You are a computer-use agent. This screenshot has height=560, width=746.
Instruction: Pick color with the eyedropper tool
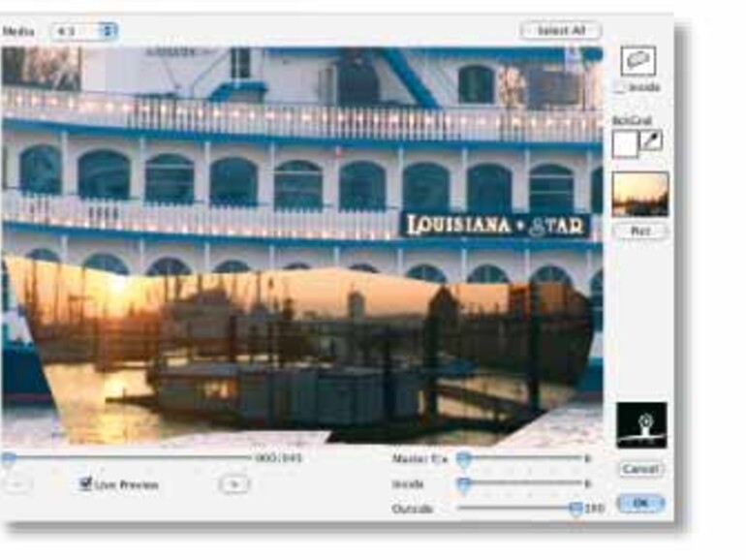651,141
